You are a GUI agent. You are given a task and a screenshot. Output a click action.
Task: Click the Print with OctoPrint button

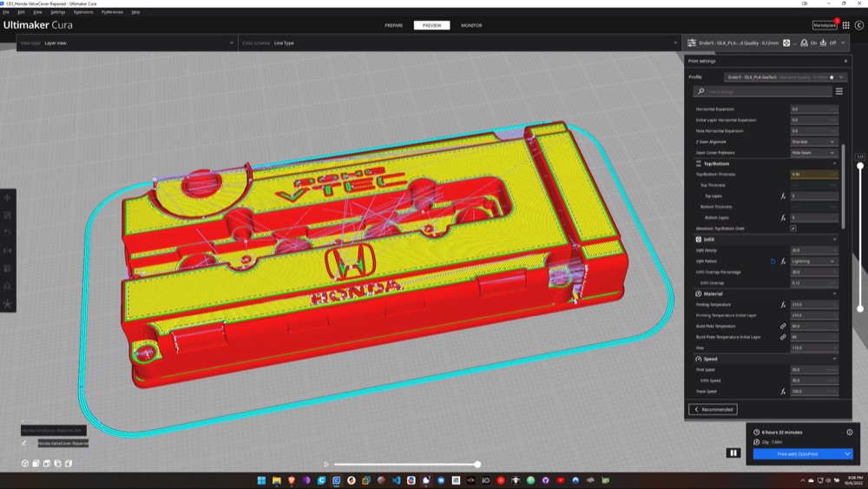click(798, 454)
